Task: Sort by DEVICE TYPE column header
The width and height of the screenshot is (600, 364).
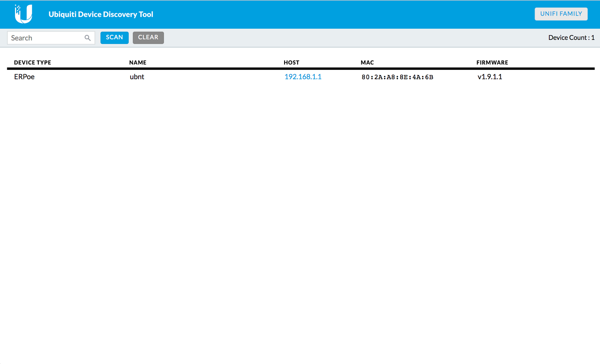Action: click(x=32, y=62)
